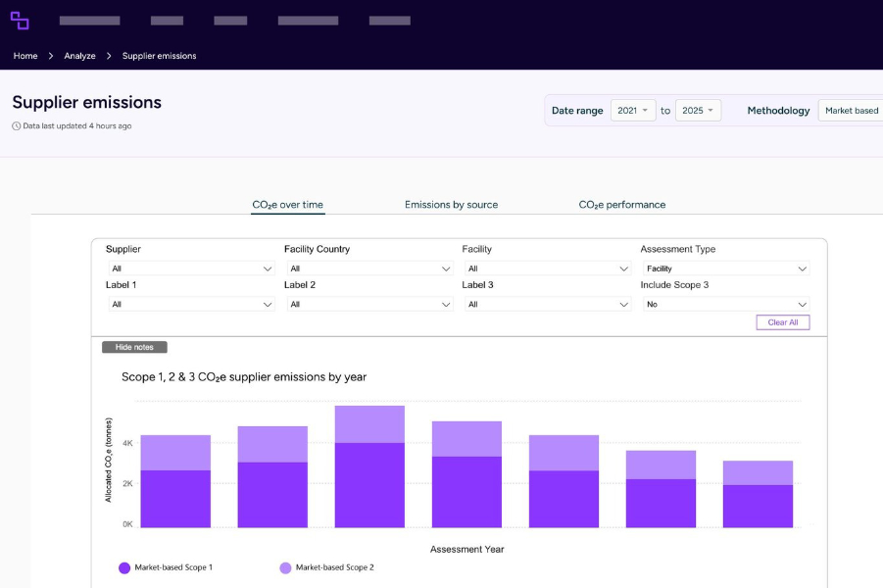Open the Methodology Market based dropdown

tap(851, 110)
